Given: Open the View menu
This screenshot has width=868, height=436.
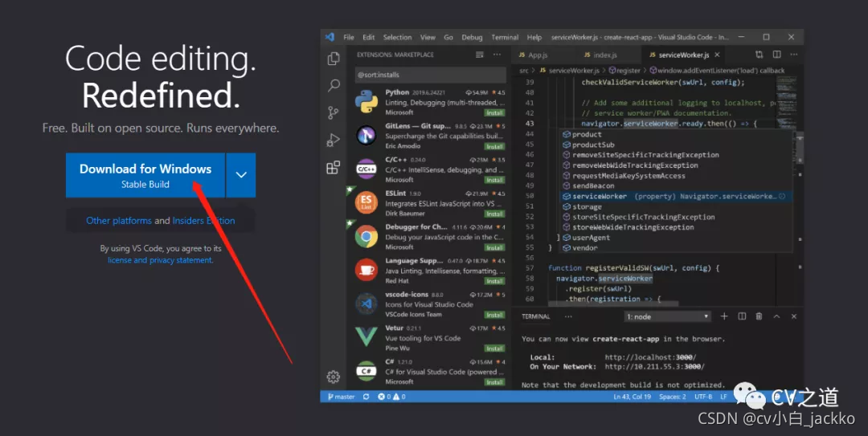Looking at the screenshot, I should (428, 37).
